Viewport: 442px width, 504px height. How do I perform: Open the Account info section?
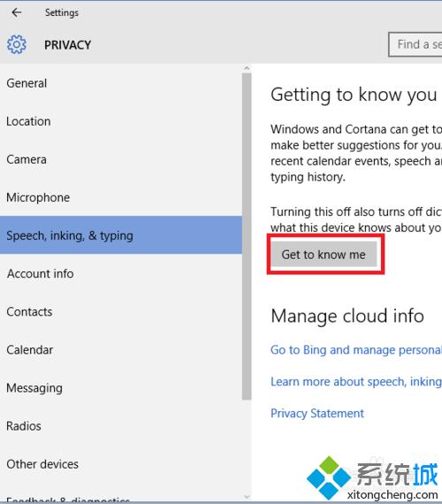[121, 273]
